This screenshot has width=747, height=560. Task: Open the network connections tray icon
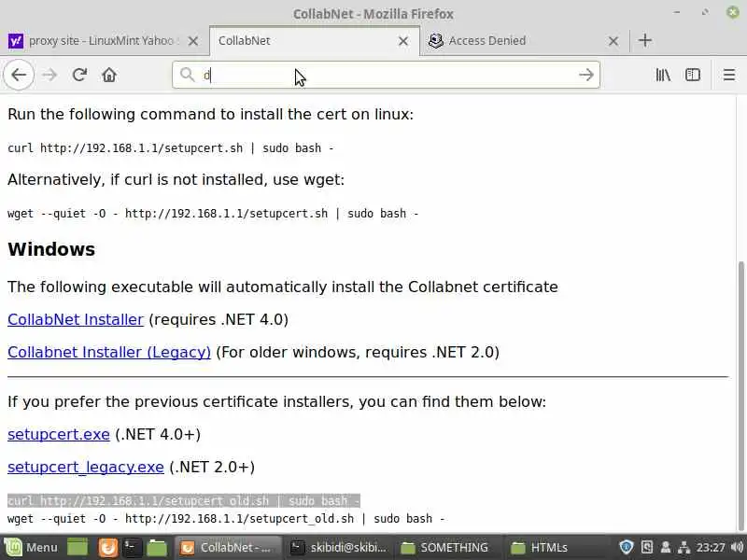coord(684,547)
